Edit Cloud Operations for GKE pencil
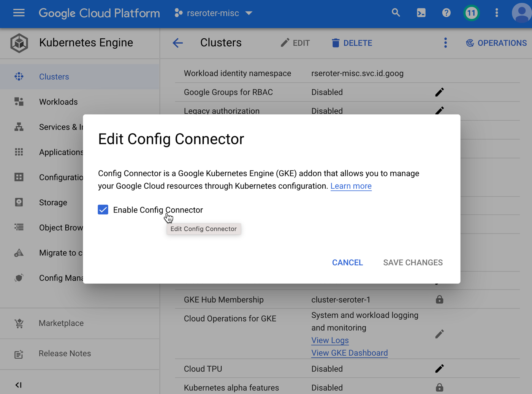532x394 pixels. tap(439, 334)
